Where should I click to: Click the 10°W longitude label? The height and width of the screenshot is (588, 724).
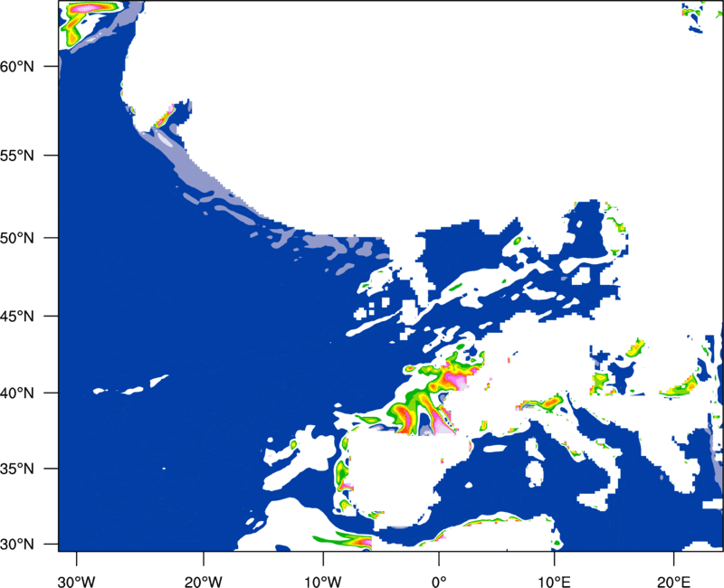[x=323, y=582]
